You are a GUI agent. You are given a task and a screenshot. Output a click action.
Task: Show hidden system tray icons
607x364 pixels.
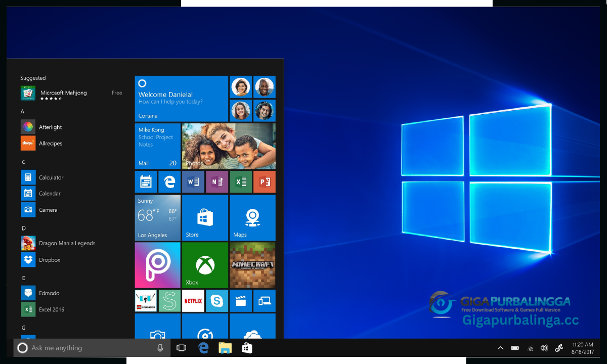(x=500, y=348)
